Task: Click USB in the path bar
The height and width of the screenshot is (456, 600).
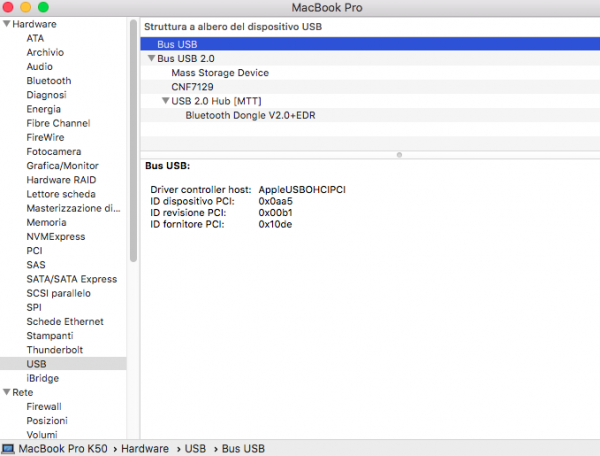Action: 195,448
